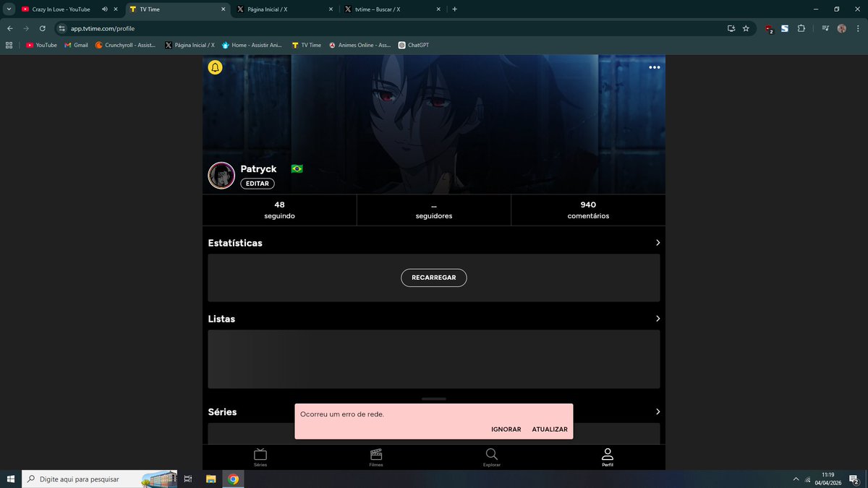868x488 pixels.
Task: Switch to the Crazy In Love YouTube tab
Action: point(61,9)
